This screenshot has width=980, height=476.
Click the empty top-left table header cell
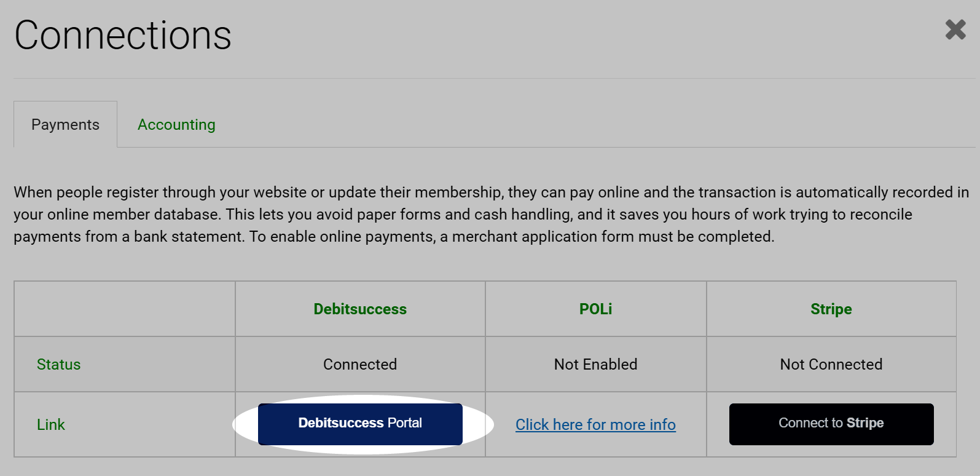[125, 309]
